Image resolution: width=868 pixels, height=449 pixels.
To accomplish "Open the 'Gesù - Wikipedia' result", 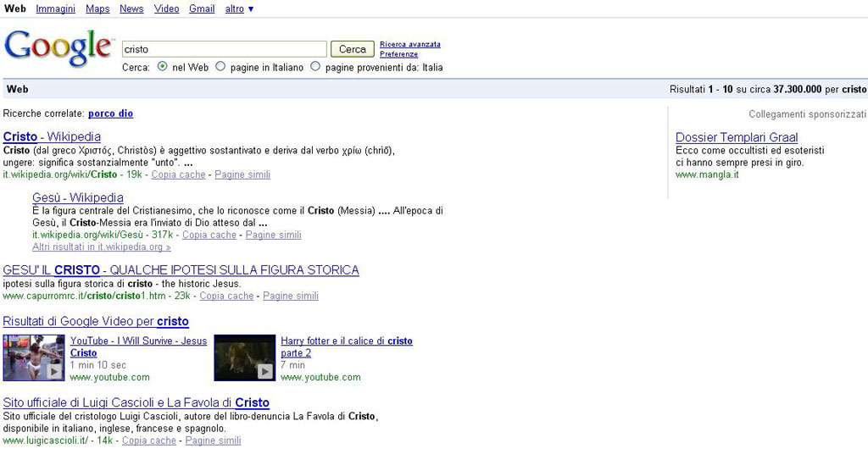I will point(78,197).
